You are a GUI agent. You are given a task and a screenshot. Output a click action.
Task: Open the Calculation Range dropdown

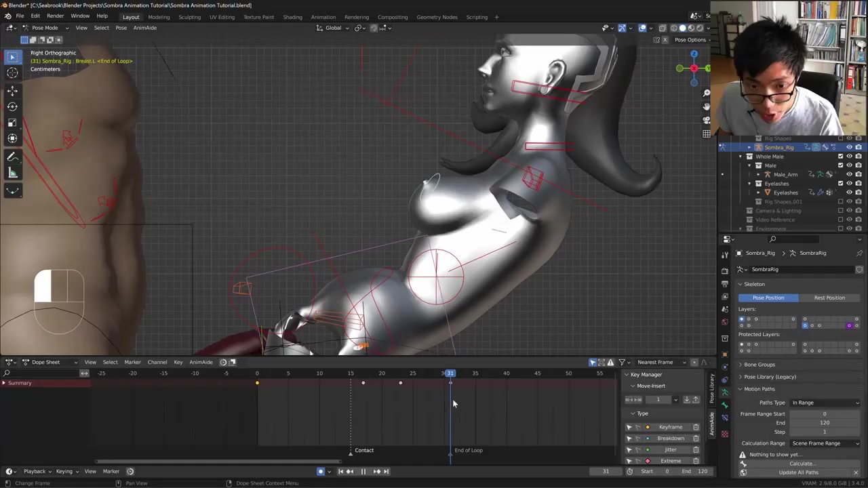(x=825, y=443)
